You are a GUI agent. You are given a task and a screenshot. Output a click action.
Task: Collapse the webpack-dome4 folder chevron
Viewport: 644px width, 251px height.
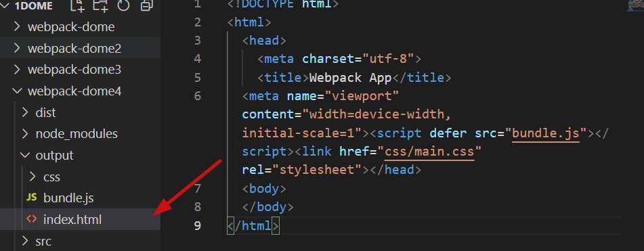tap(17, 91)
